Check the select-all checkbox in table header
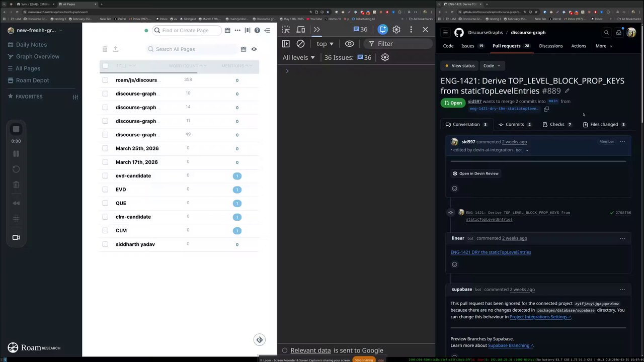The image size is (644, 362). [105, 66]
